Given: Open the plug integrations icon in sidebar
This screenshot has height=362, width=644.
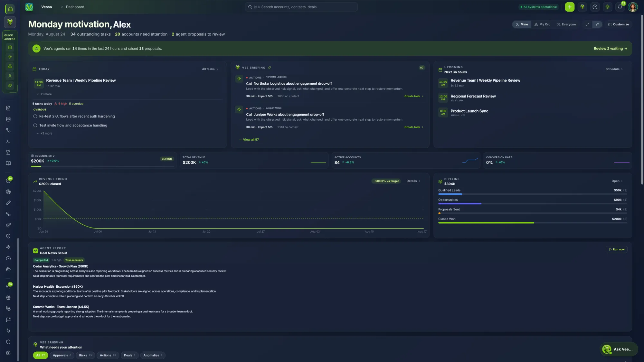Looking at the screenshot, I should click(x=8, y=331).
